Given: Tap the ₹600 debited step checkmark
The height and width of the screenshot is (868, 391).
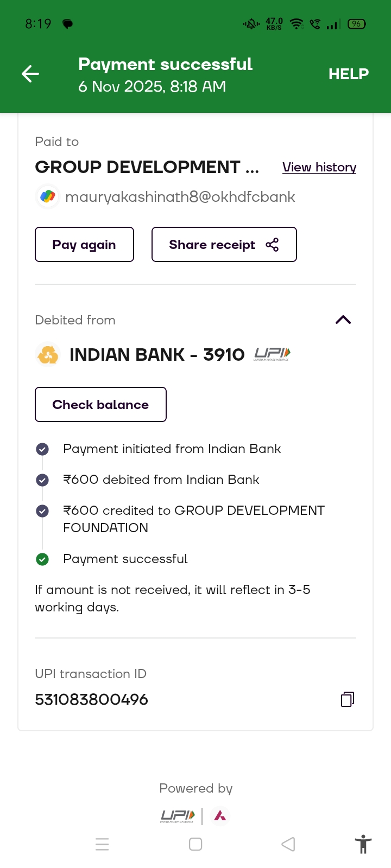Looking at the screenshot, I should [x=42, y=480].
